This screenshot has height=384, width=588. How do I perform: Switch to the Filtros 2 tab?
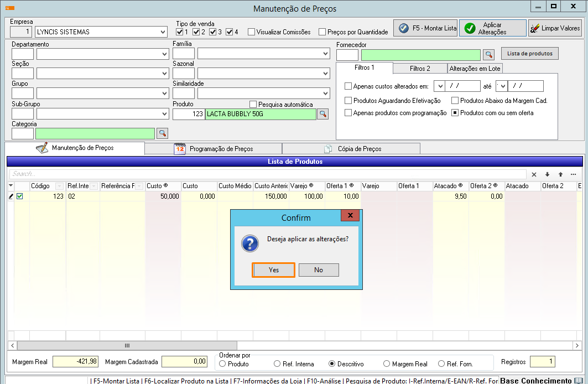click(420, 69)
